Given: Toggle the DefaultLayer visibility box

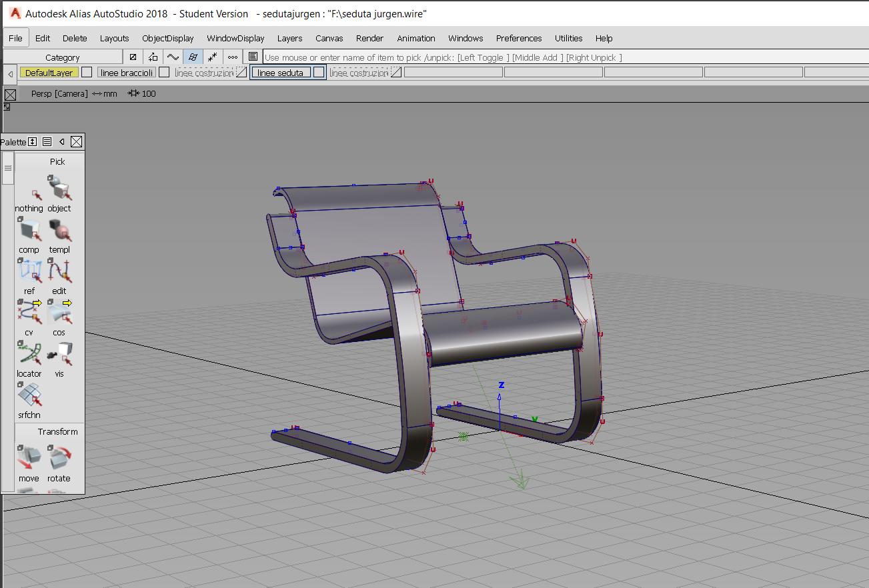Looking at the screenshot, I should tap(87, 73).
